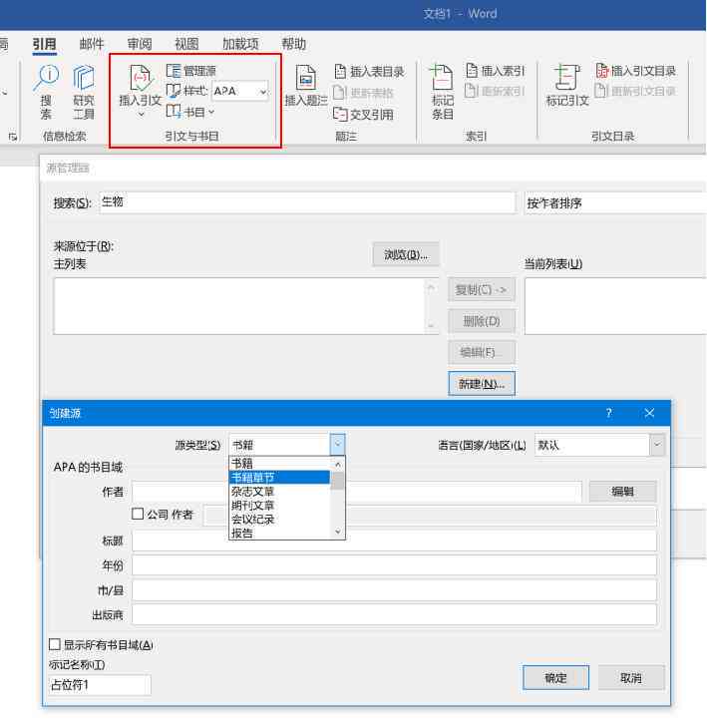The width and height of the screenshot is (707, 728).
Task: Switch to the 加载项 tab
Action: [x=240, y=44]
